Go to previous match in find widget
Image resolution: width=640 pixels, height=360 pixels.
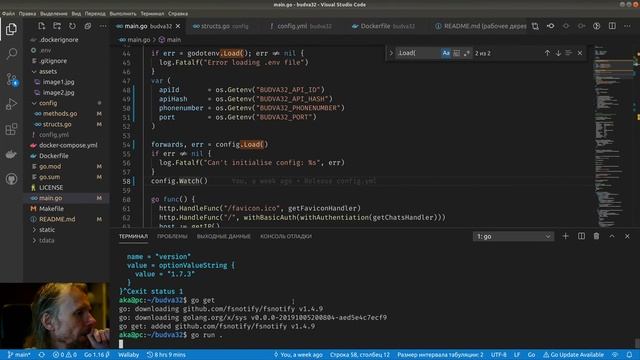pyautogui.click(x=547, y=53)
